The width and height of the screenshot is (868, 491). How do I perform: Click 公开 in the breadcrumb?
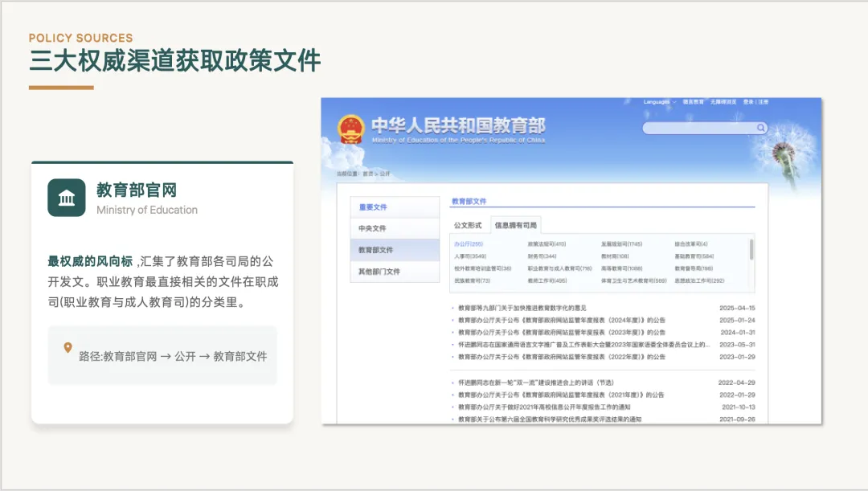[385, 174]
